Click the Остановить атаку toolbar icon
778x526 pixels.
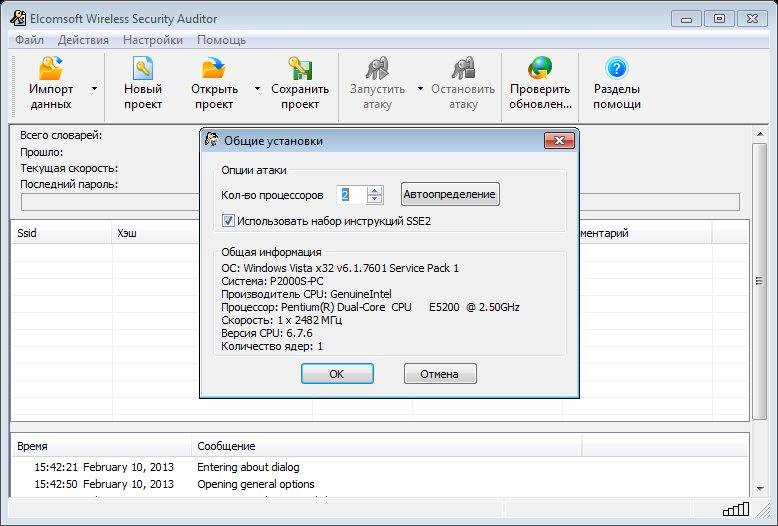pos(463,68)
